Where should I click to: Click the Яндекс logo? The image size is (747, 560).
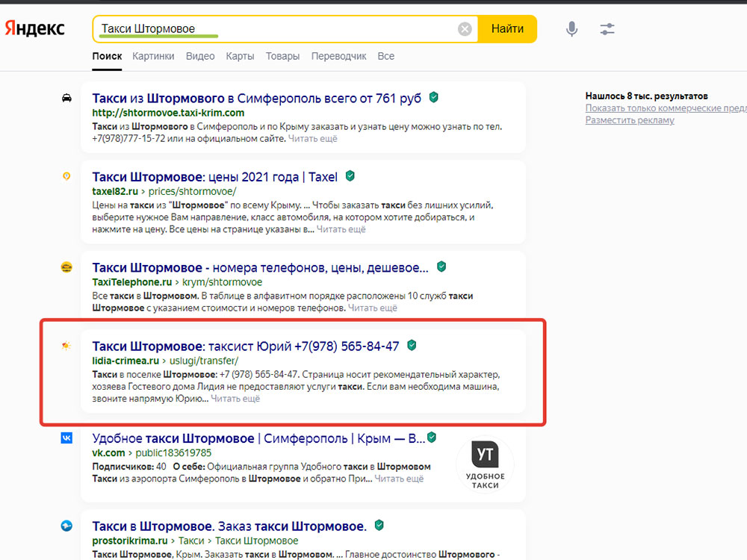tap(35, 28)
